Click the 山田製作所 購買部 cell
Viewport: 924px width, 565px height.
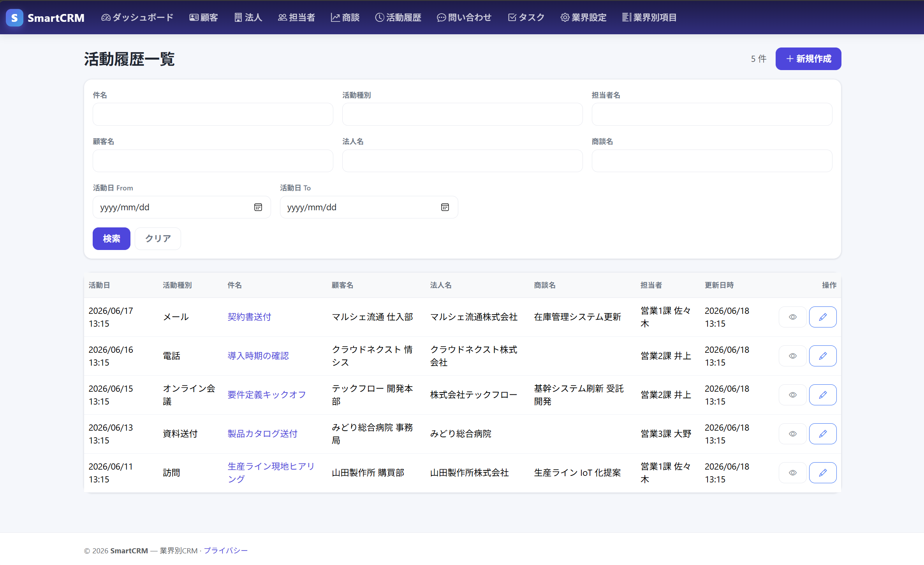pos(368,473)
